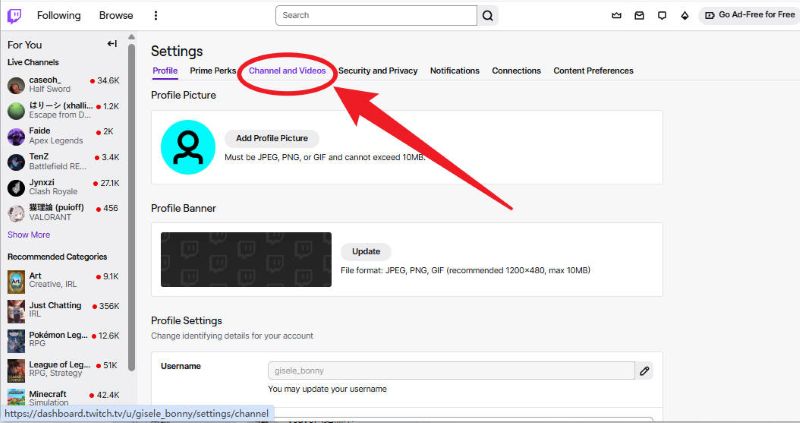The image size is (800, 423).
Task: Open Prime loot crown icon
Action: (616, 16)
